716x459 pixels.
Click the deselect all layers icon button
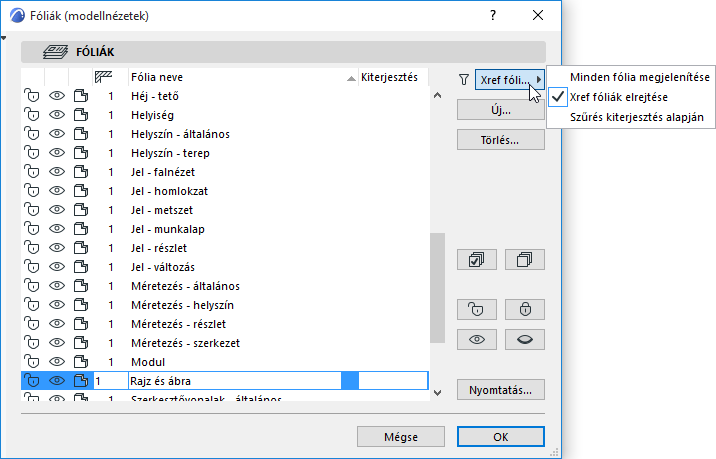click(x=525, y=259)
